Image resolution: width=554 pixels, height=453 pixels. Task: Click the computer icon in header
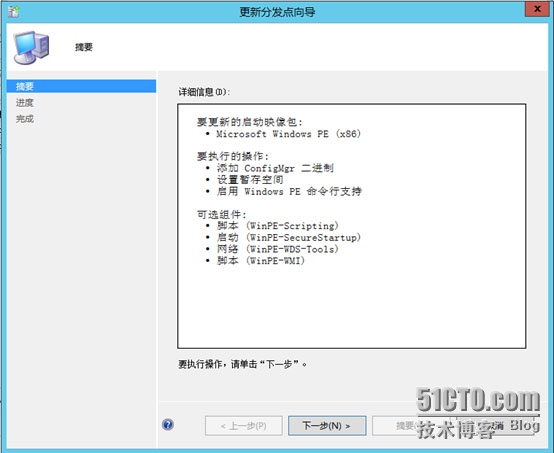[31, 47]
